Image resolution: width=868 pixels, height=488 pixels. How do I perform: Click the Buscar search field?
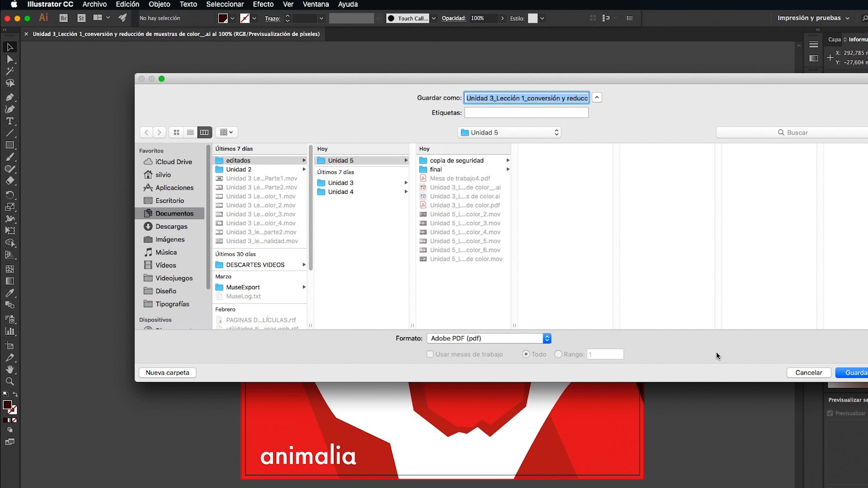(x=793, y=132)
